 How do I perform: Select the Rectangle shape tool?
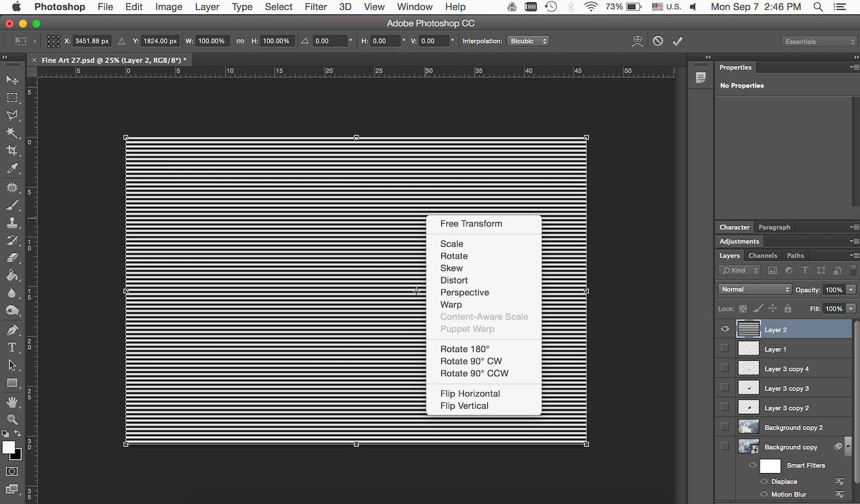point(12,383)
